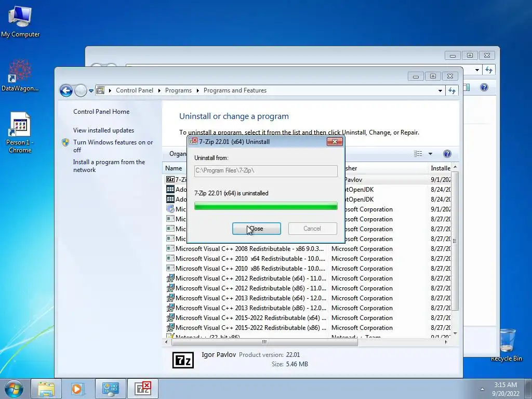
Task: Expand the view options dropdown arrow
Action: [430, 154]
